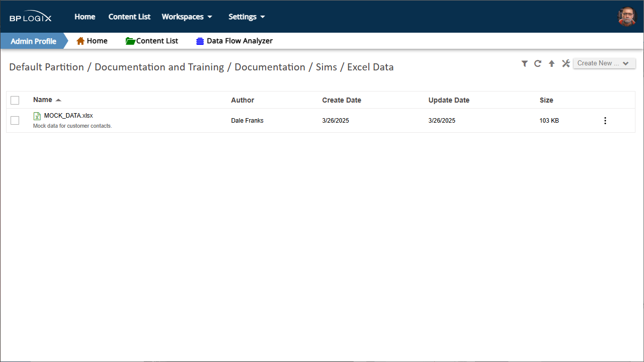Go to the Sims breadcrumb
The height and width of the screenshot is (362, 644).
[327, 67]
